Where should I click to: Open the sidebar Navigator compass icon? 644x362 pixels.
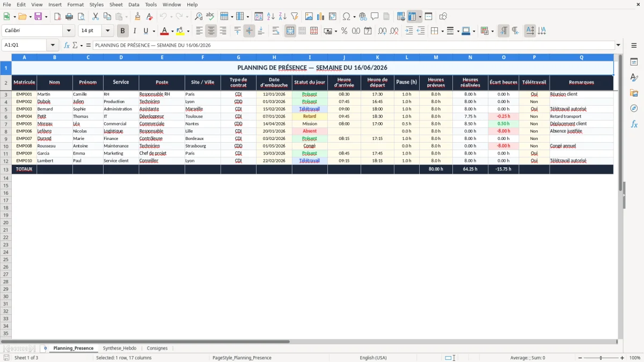pyautogui.click(x=634, y=108)
